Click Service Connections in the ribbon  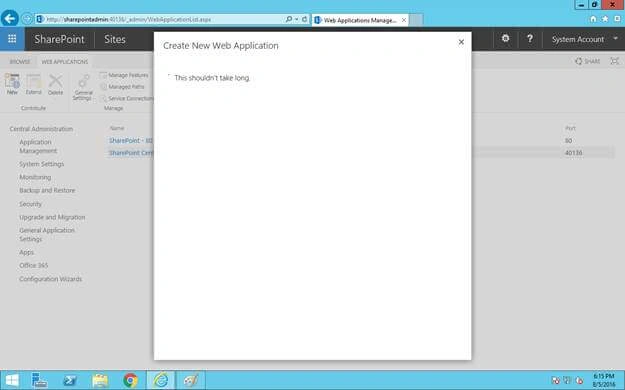click(x=127, y=98)
